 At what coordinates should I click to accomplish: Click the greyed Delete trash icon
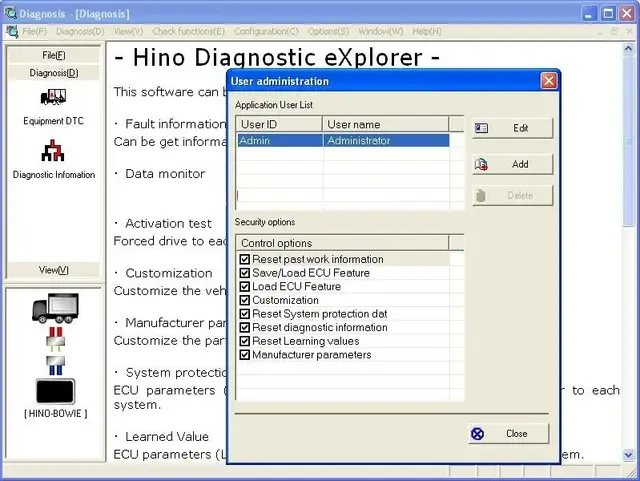481,196
